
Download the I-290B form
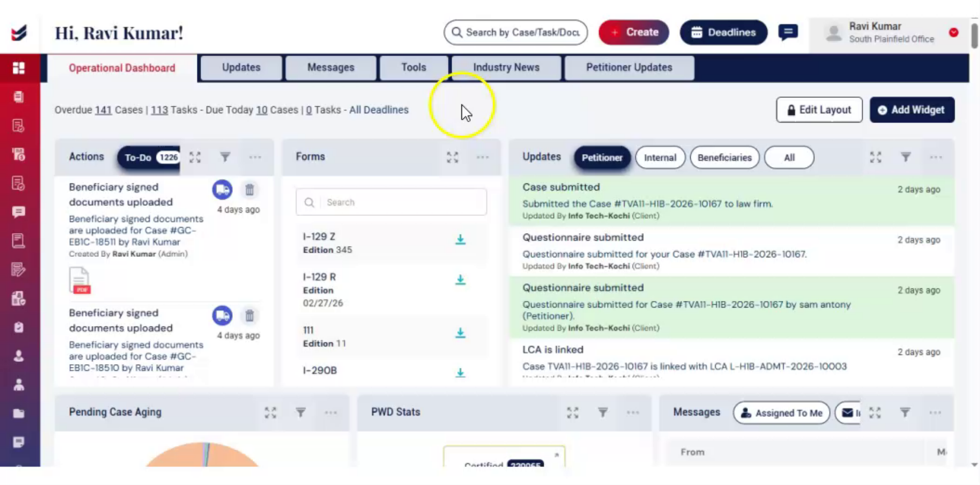460,372
